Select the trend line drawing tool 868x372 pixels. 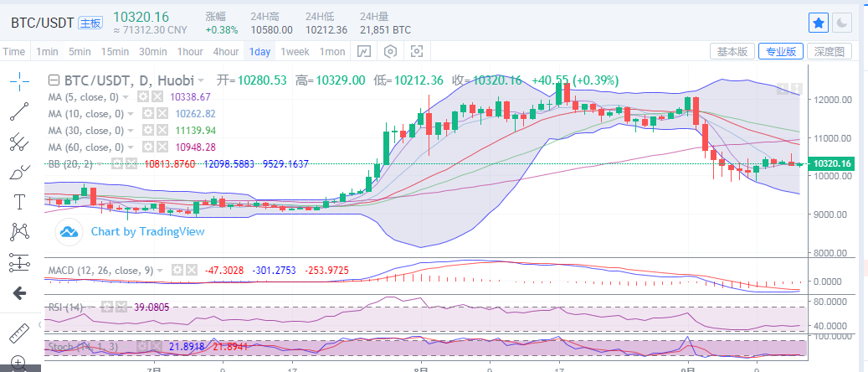point(19,111)
